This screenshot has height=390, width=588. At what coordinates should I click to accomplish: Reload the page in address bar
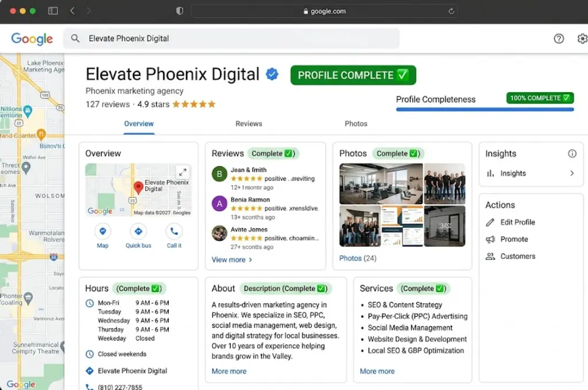[x=451, y=11]
